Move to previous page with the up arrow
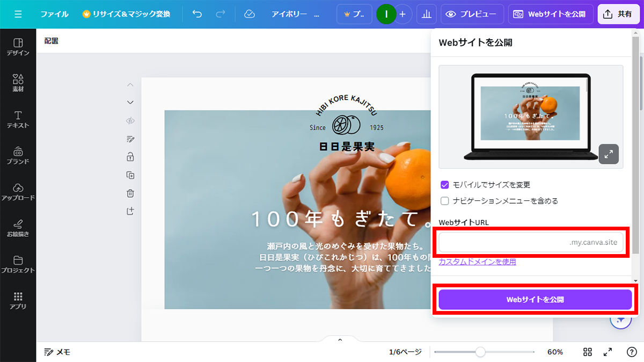The height and width of the screenshot is (362, 644). click(x=129, y=84)
